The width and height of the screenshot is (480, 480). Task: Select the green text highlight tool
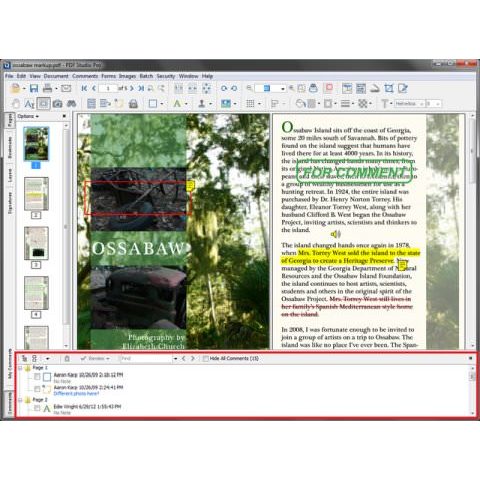[177, 104]
